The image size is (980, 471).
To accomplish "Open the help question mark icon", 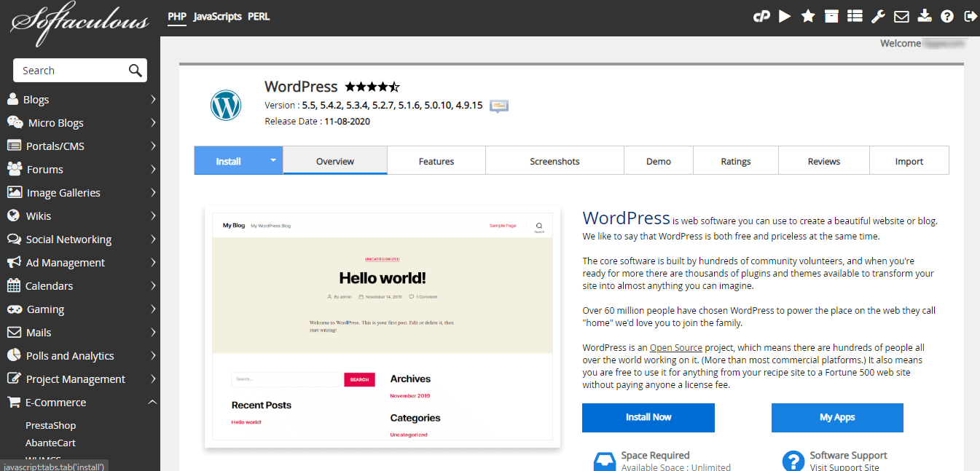I will pos(947,16).
